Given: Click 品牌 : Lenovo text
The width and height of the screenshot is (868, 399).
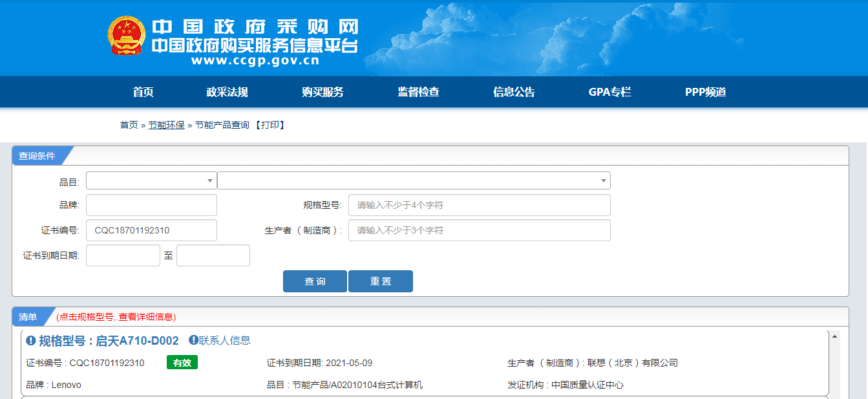Looking at the screenshot, I should pos(54,385).
